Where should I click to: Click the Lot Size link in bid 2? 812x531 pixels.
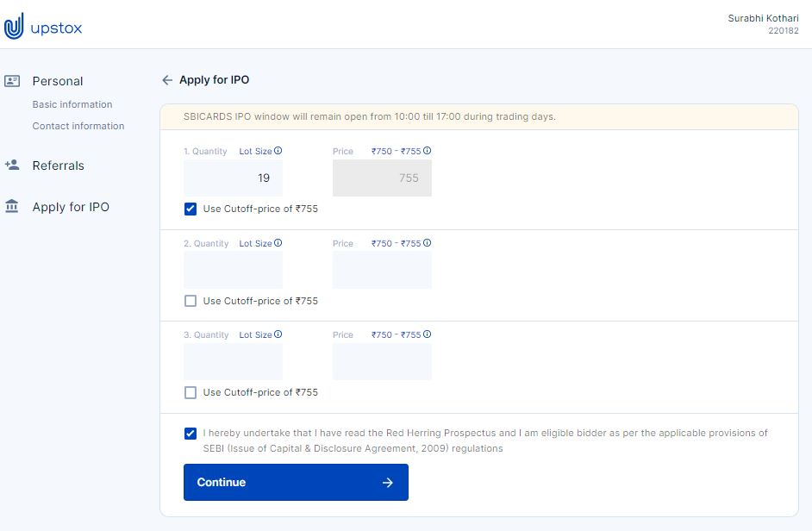(x=255, y=243)
